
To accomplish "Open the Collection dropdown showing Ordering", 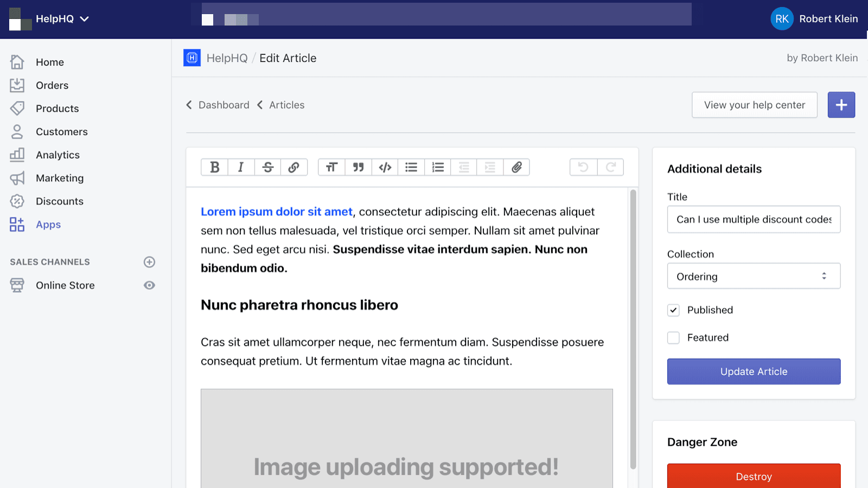I will click(753, 276).
